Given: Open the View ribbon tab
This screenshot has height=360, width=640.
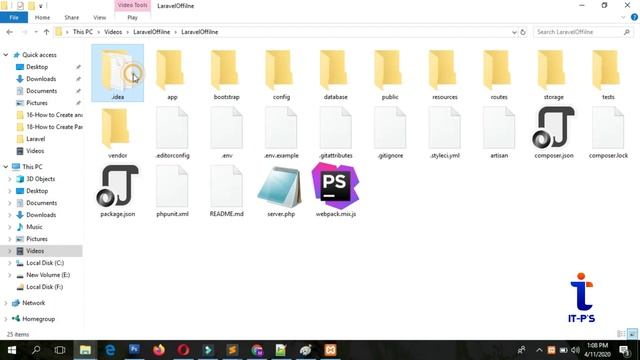Looking at the screenshot, I should coord(100,18).
